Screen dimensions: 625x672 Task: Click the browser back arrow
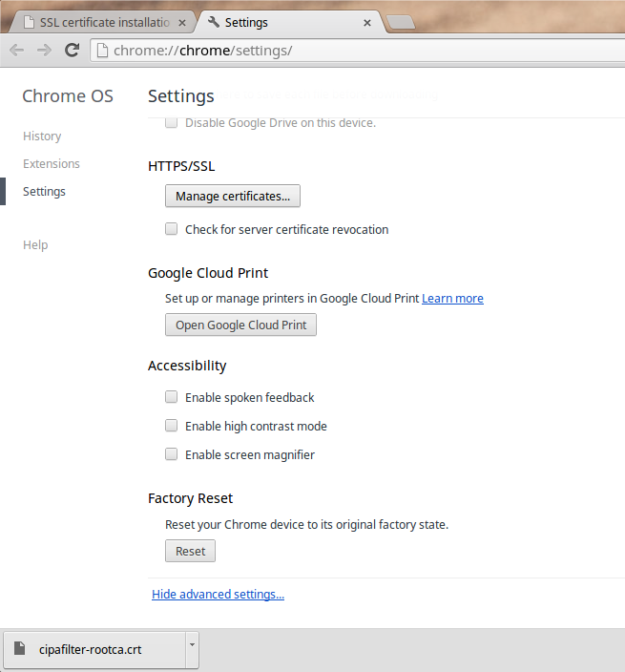pos(17,51)
